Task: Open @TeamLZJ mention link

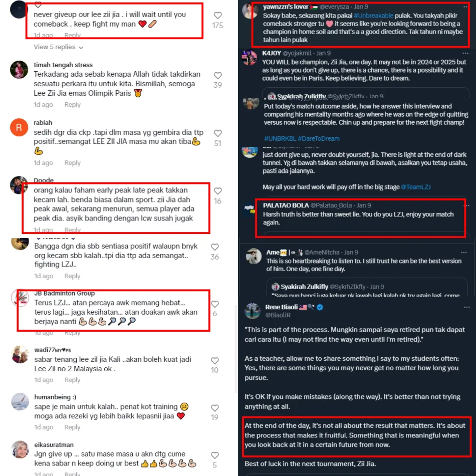Action: [415, 187]
